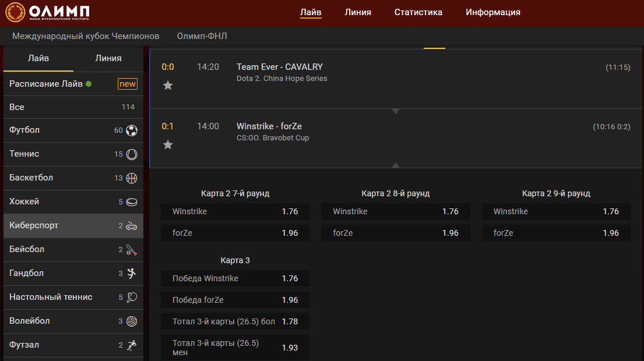Click the basketball icon
The height and width of the screenshot is (361, 644).
[132, 178]
